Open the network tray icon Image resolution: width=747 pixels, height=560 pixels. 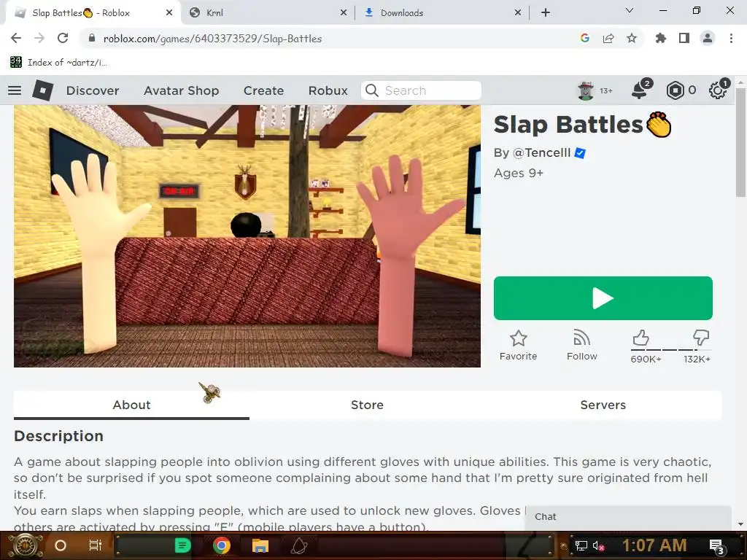point(581,545)
